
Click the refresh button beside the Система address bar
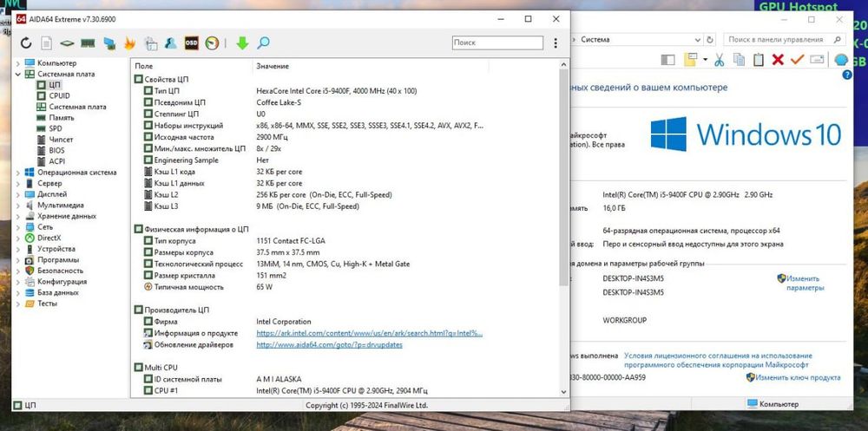tap(711, 40)
